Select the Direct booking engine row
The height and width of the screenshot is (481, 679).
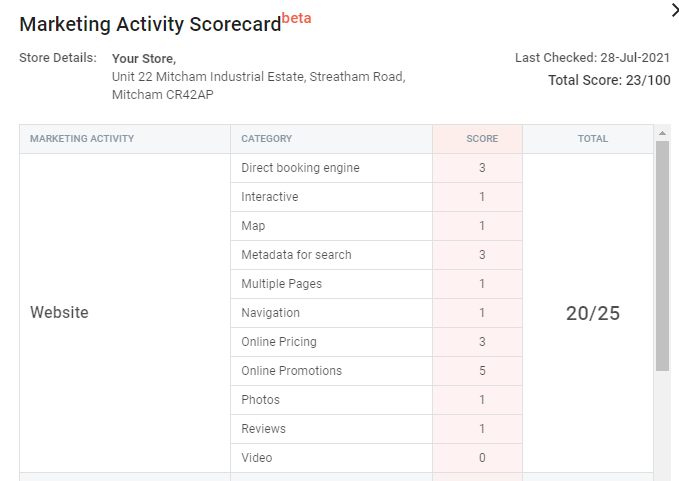pos(376,168)
